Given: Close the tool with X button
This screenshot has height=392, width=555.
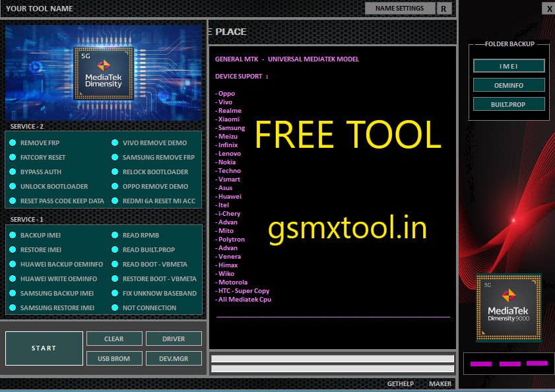Looking at the screenshot, I should (548, 9).
